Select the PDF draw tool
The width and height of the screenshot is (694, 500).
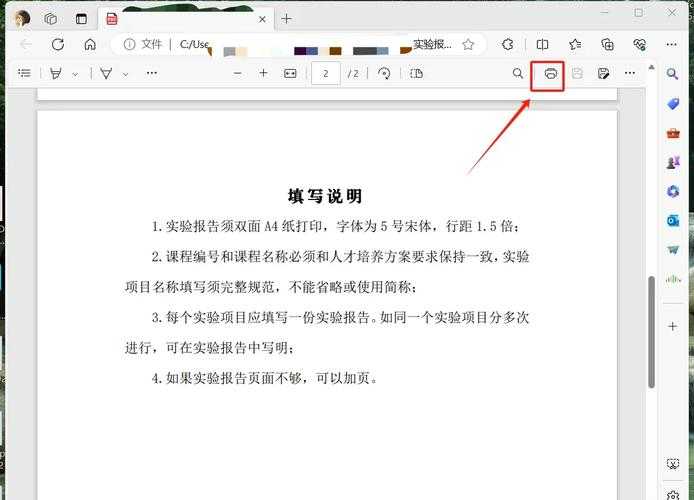[106, 73]
